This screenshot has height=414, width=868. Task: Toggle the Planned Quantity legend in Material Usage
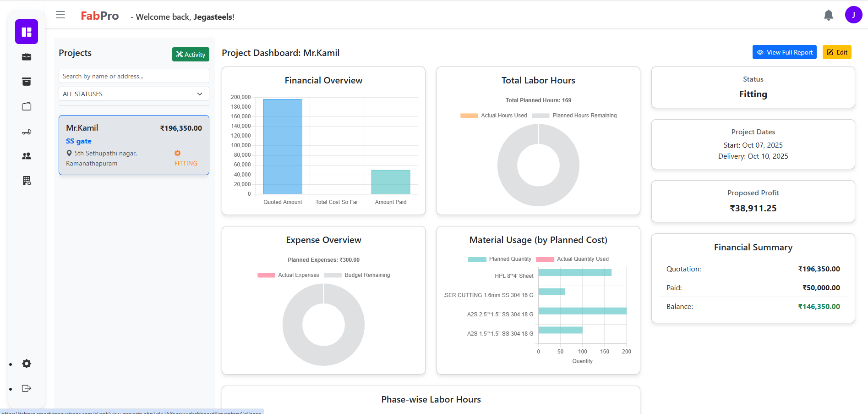[x=499, y=259]
